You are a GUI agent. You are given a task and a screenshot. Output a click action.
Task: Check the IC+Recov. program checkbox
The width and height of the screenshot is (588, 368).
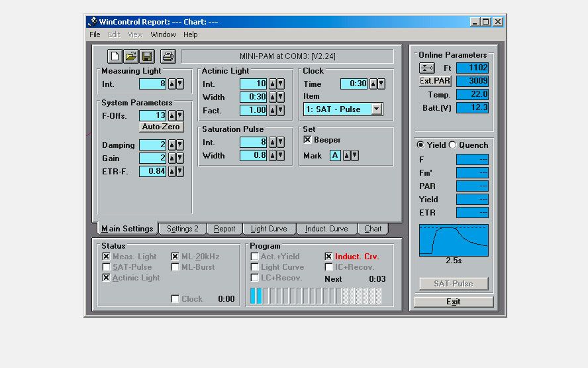tap(328, 267)
